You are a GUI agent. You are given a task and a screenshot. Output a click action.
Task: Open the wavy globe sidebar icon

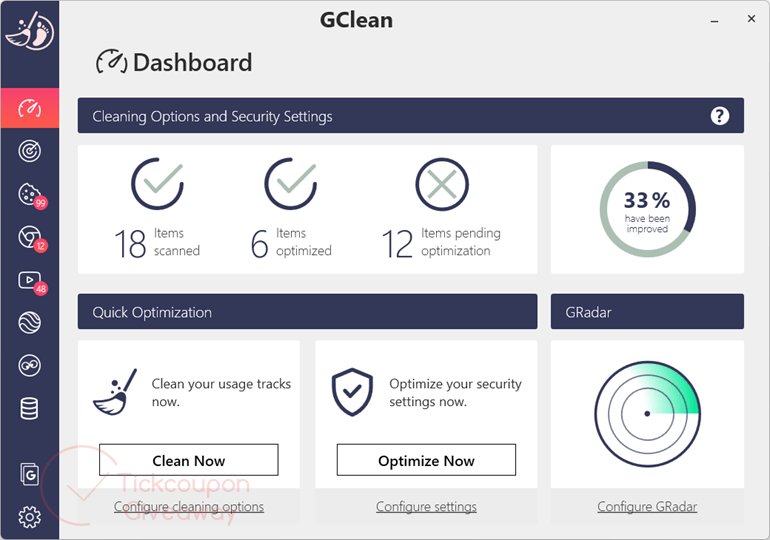29,323
